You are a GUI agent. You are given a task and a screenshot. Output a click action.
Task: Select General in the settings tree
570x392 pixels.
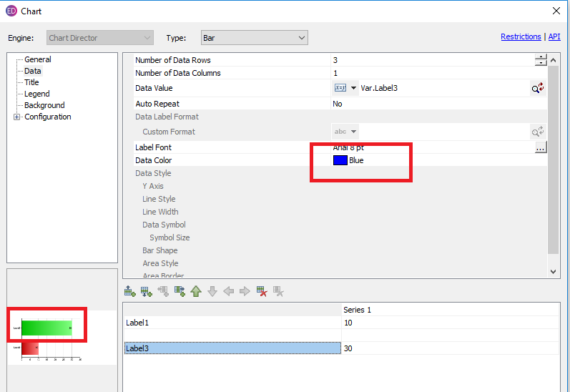pos(37,59)
